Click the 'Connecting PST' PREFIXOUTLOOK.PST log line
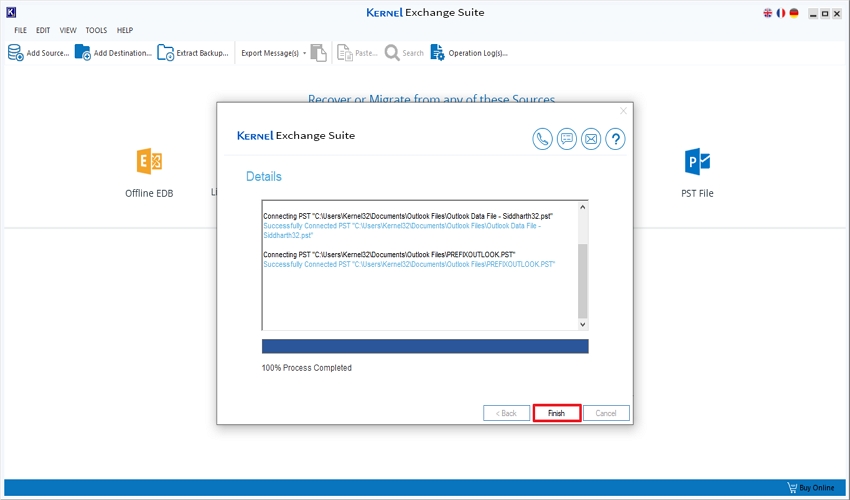 [x=389, y=254]
